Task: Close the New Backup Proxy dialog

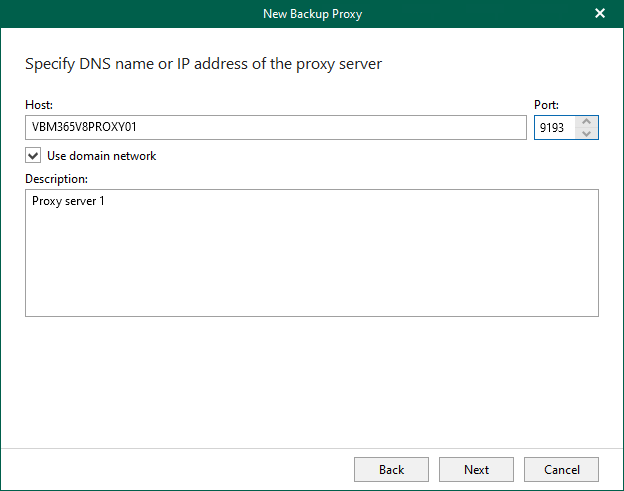Action: pos(600,13)
